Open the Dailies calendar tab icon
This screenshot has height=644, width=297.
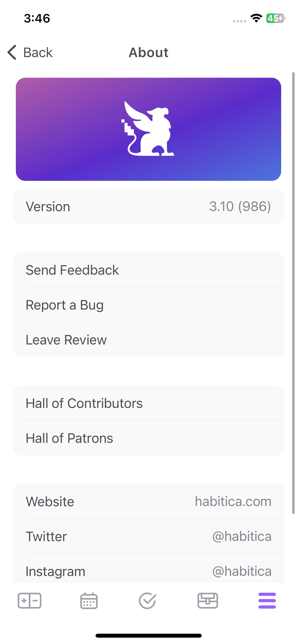(89, 601)
